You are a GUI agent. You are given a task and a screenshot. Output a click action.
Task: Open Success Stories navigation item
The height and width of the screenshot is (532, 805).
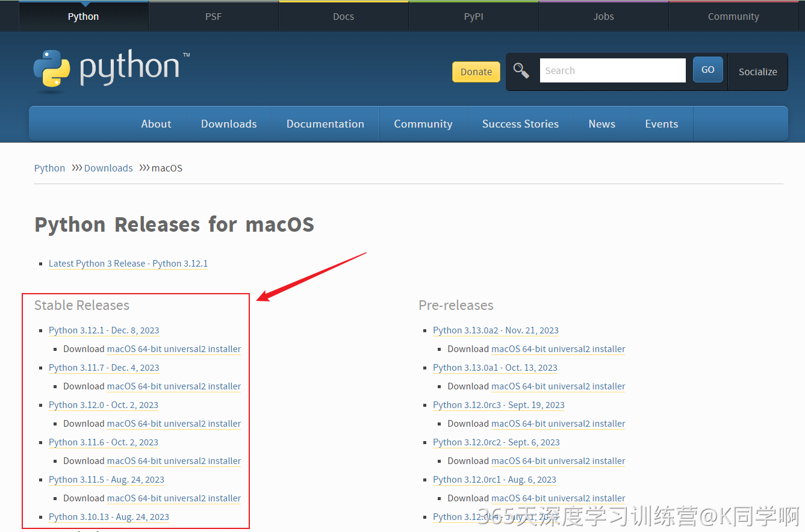click(520, 124)
